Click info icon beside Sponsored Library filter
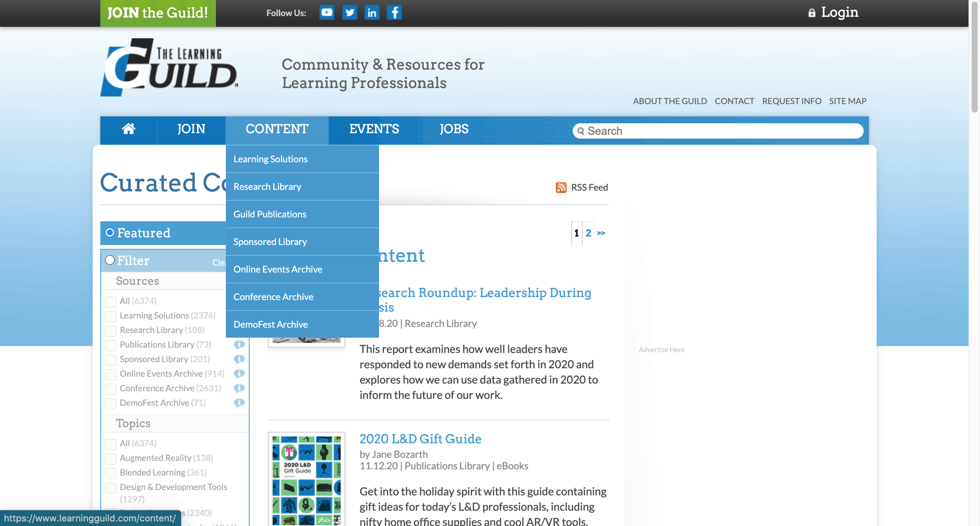Screen dimensions: 980x526 (x=239, y=359)
